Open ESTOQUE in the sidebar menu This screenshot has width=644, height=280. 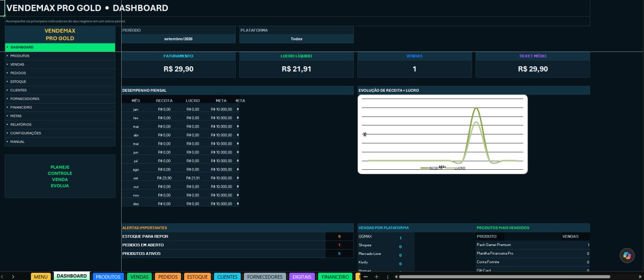point(60,82)
